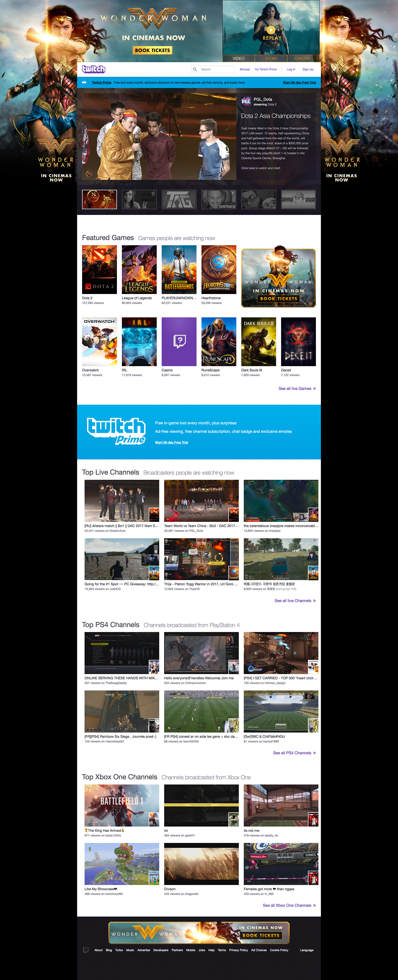Viewport: 398px width, 980px height.
Task: Click the large Twitch Prime logo banner
Action: [x=116, y=431]
